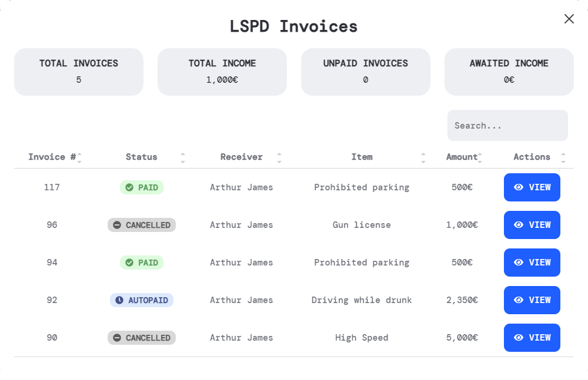Select the Total Income summary card
The width and height of the screenshot is (588, 380).
(222, 72)
